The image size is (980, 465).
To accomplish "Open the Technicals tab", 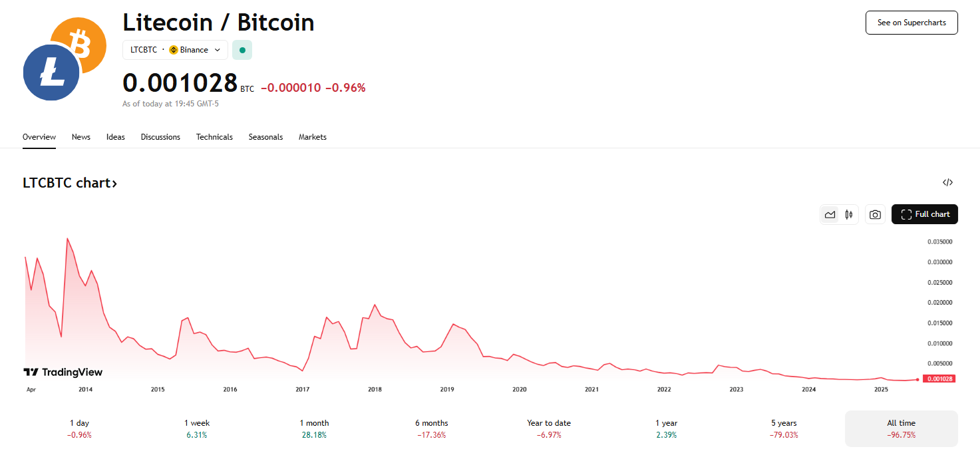I will (x=214, y=137).
